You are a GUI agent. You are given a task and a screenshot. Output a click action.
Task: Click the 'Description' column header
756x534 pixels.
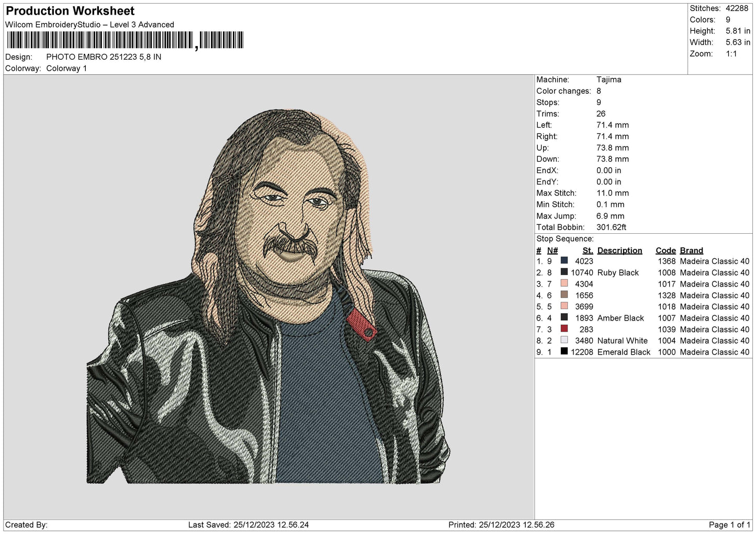coord(619,251)
